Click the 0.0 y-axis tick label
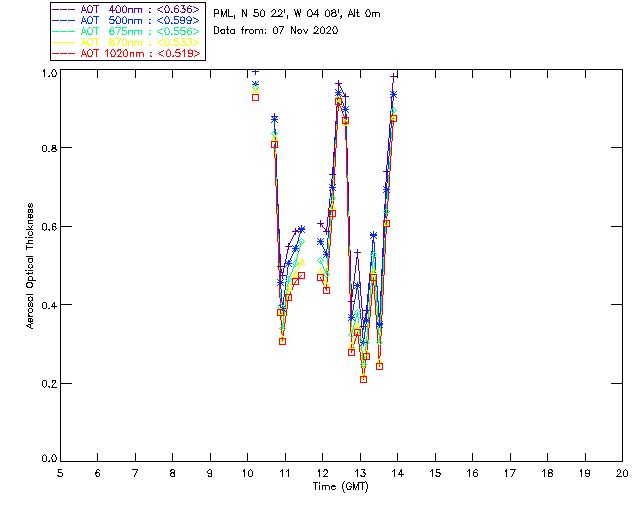This screenshot has height=512, width=640. (x=49, y=458)
